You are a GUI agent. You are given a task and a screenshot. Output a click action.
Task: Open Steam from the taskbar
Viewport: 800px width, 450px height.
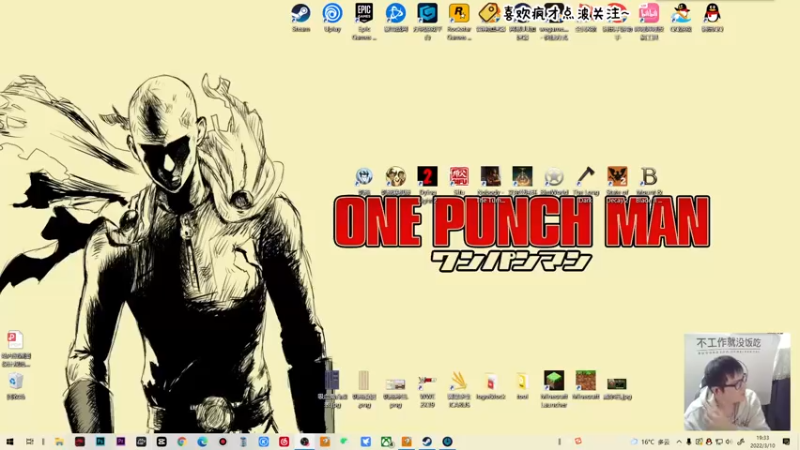point(427,441)
